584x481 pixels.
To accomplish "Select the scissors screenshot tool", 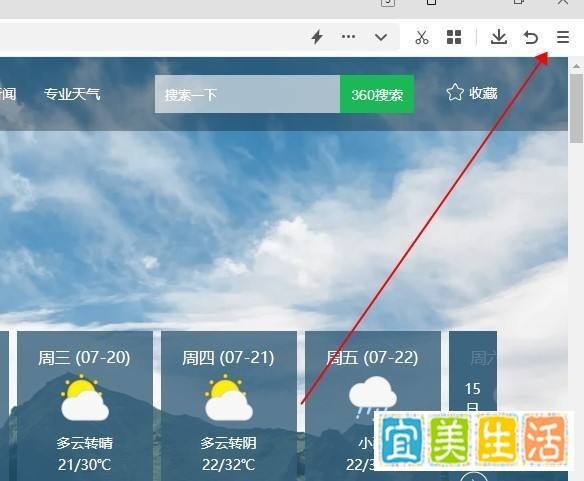I will pyautogui.click(x=422, y=37).
